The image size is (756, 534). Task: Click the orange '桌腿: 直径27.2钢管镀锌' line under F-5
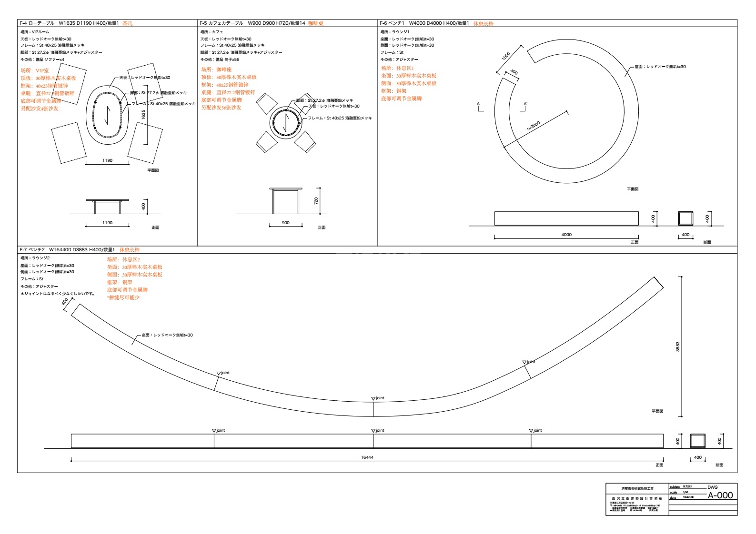pyautogui.click(x=228, y=92)
